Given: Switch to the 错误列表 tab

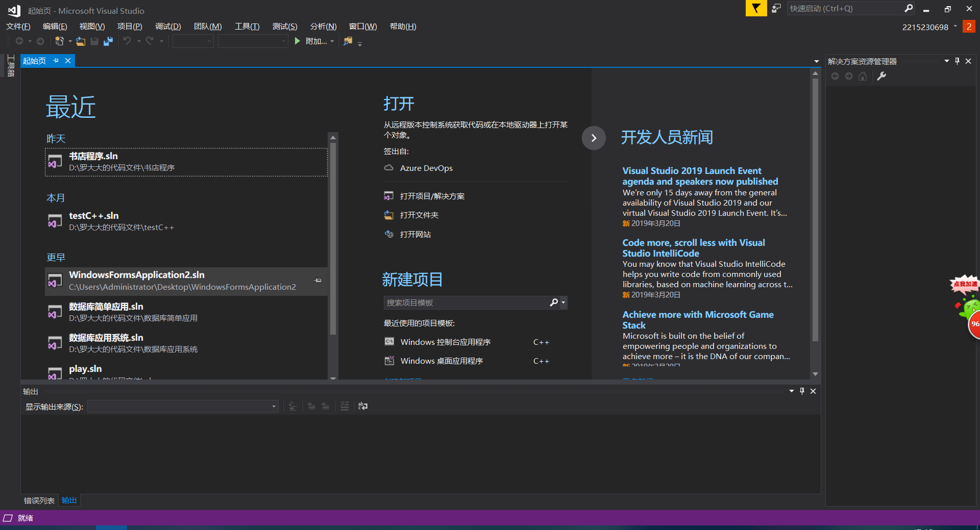Looking at the screenshot, I should (x=39, y=500).
